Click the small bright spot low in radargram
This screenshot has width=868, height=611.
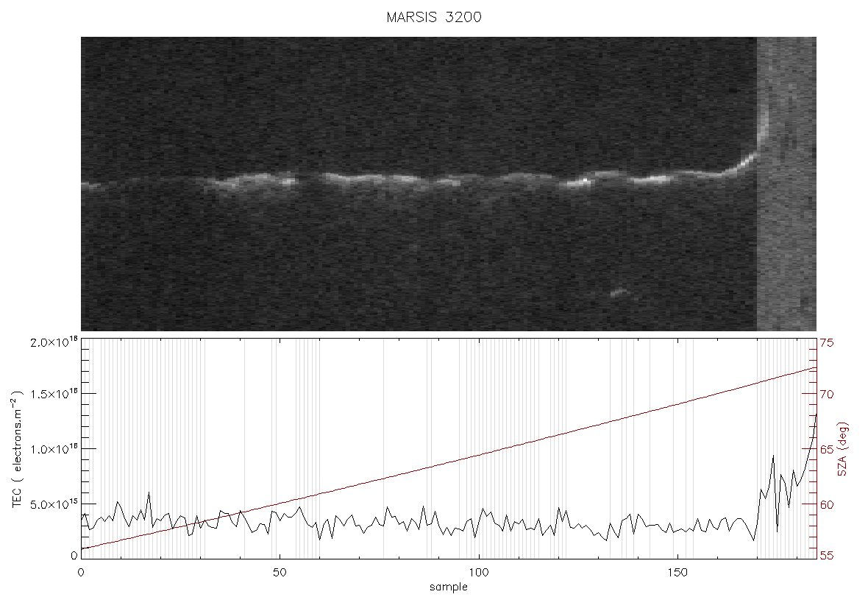pos(619,292)
